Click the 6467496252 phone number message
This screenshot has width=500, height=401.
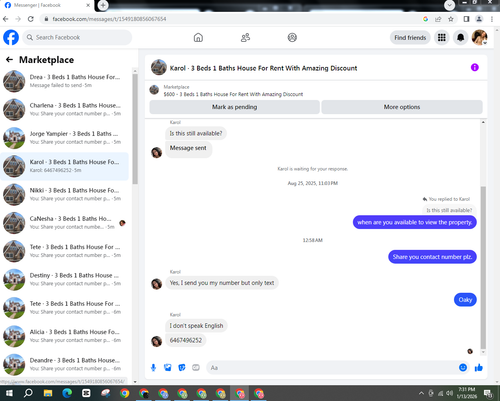coord(186,340)
